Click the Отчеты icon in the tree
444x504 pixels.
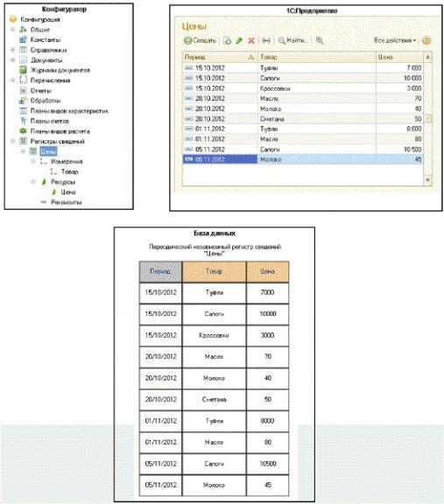pos(23,91)
